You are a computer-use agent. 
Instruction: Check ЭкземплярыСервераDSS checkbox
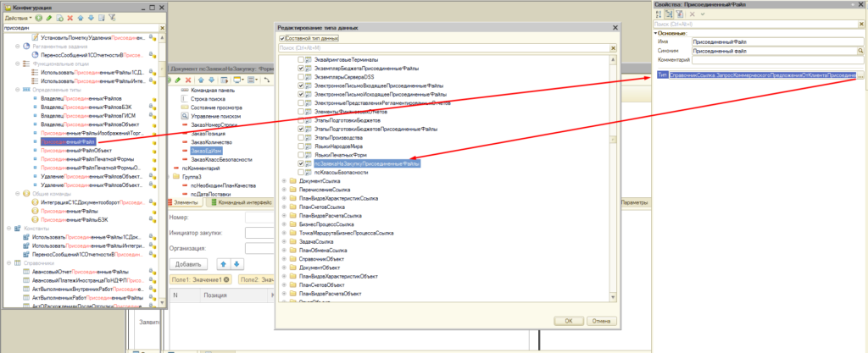pyautogui.click(x=301, y=77)
